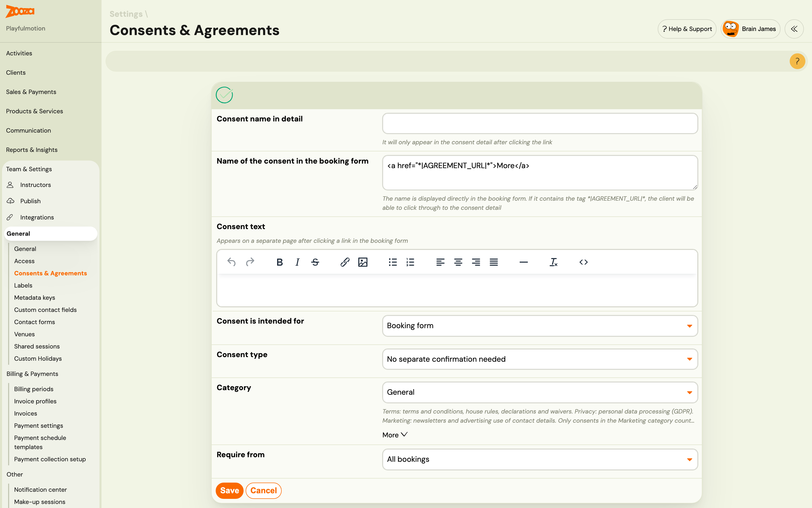Open Help & Support

point(687,29)
